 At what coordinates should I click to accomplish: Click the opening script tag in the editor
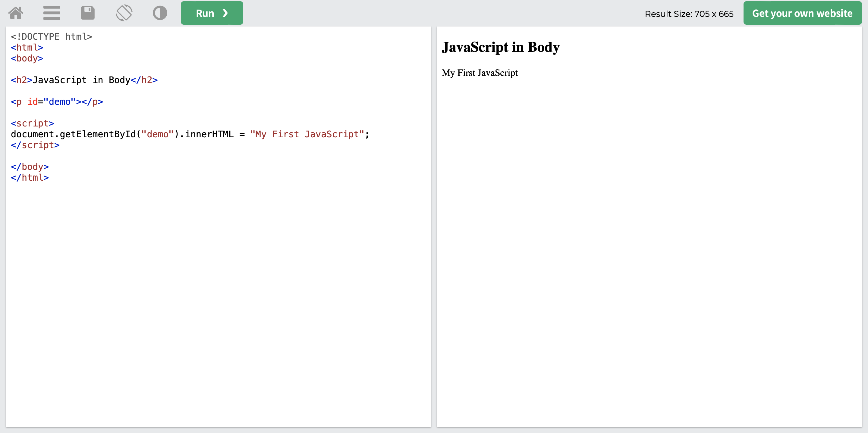(x=32, y=123)
